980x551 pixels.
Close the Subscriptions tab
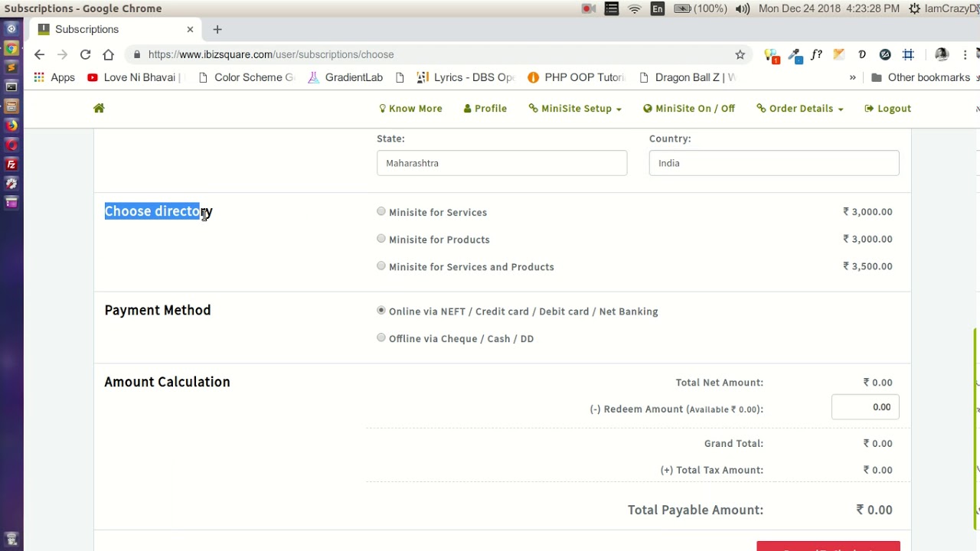190,29
